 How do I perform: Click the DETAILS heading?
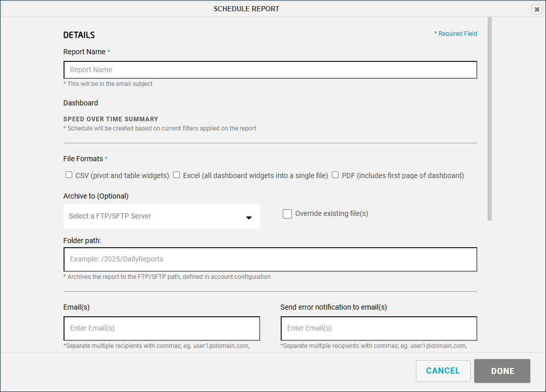click(x=79, y=35)
